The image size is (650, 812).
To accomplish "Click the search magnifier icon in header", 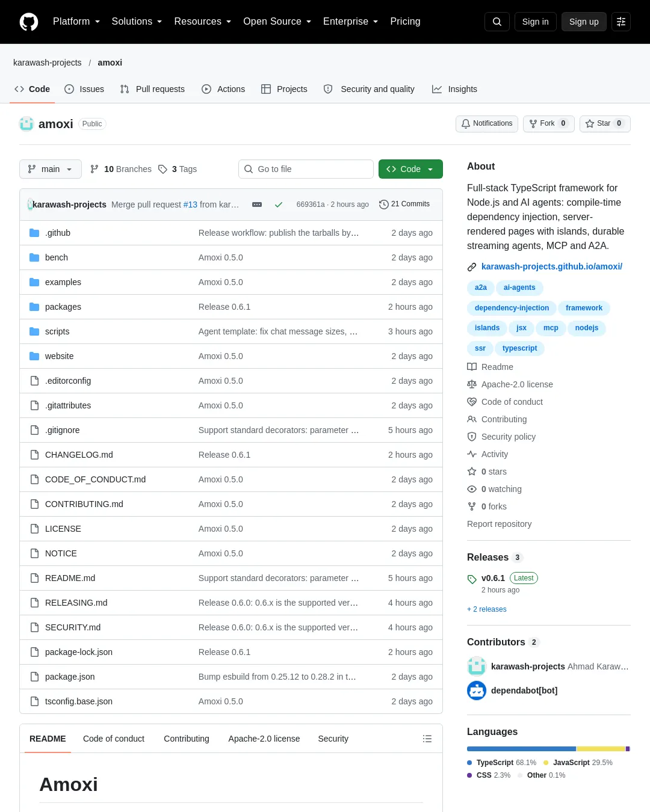I will (497, 22).
